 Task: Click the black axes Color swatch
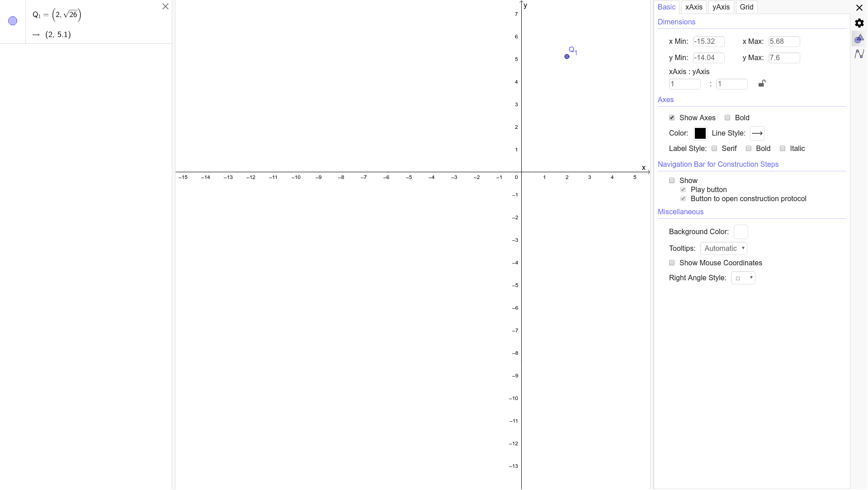click(700, 133)
